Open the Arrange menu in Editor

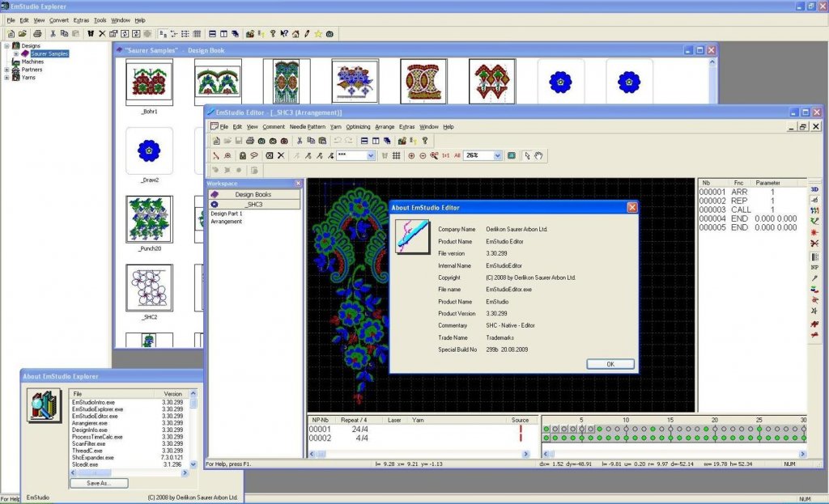(x=385, y=127)
